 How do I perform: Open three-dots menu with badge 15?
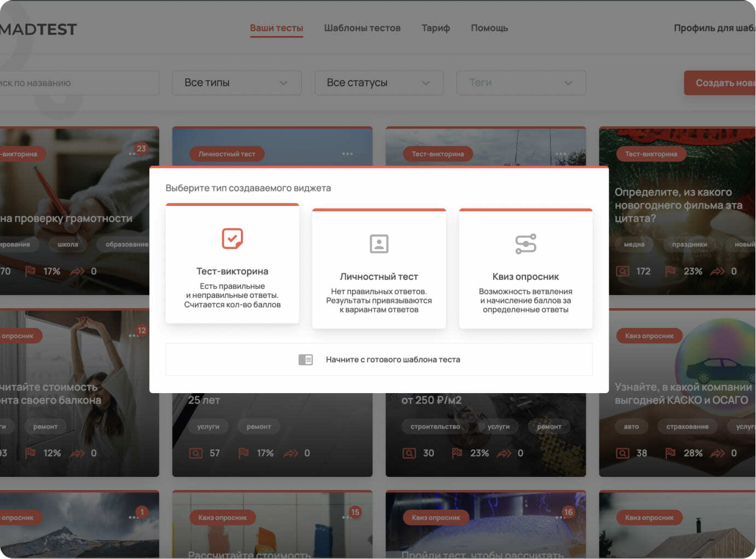click(x=346, y=517)
